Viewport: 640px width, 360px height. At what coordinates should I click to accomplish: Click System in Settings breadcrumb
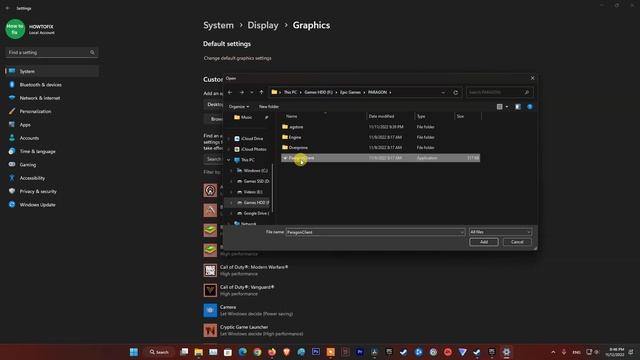[218, 25]
